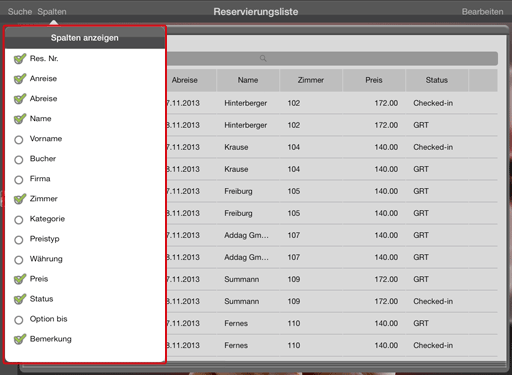This screenshot has width=512, height=375.
Task: Select the Krause Checked-in reservation row
Action: pyautogui.click(x=332, y=147)
